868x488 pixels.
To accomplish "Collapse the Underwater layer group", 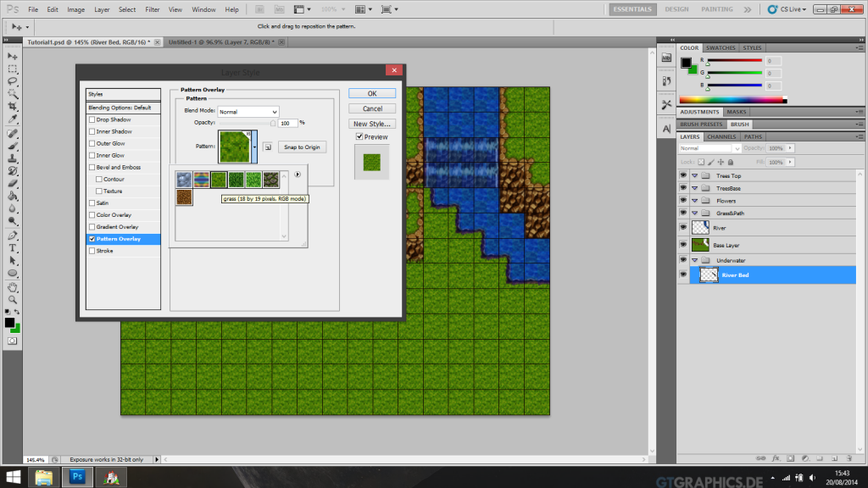I will click(x=695, y=260).
